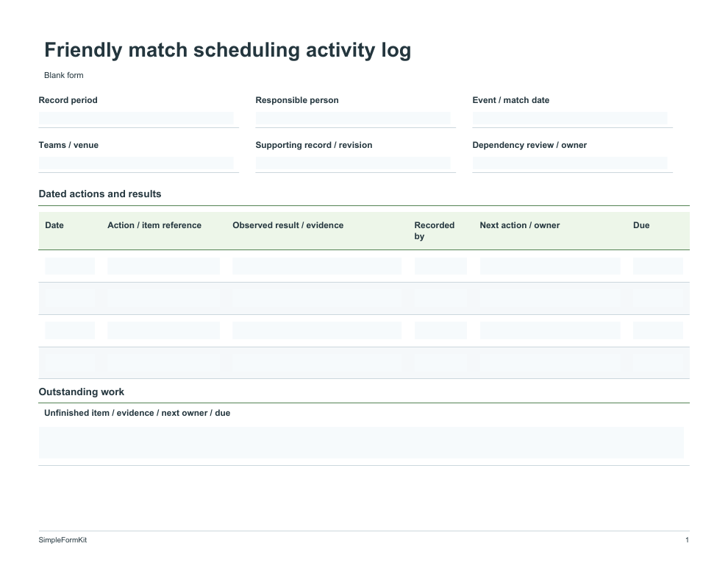Click the Teams / venue input field
This screenshot has width=728, height=563.
coord(136,163)
